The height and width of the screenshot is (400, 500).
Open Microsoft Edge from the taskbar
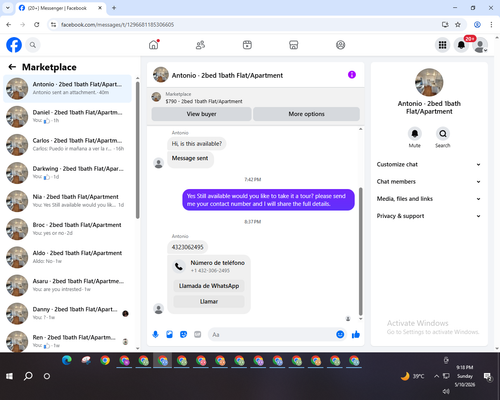pos(67,360)
